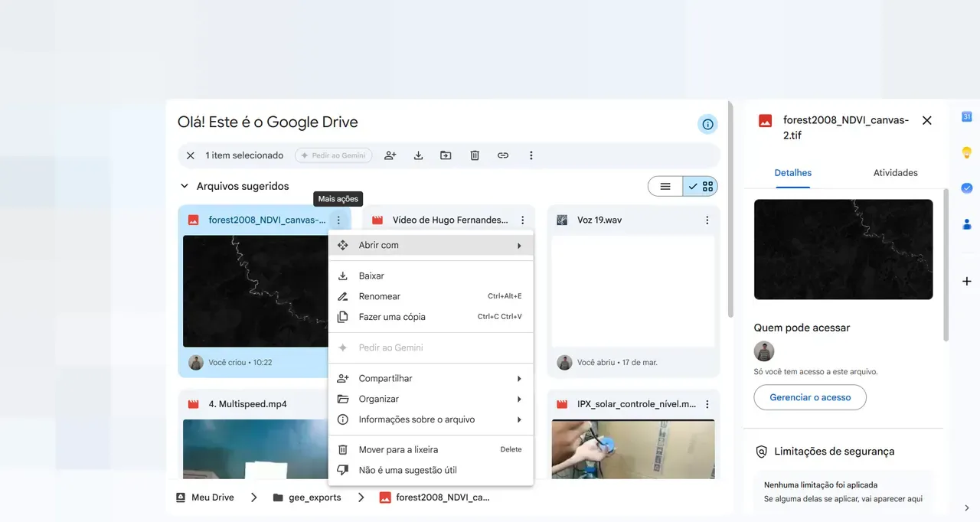The image size is (980, 522).
Task: Click forest2008_NDVI card thumbnail
Action: 256,291
